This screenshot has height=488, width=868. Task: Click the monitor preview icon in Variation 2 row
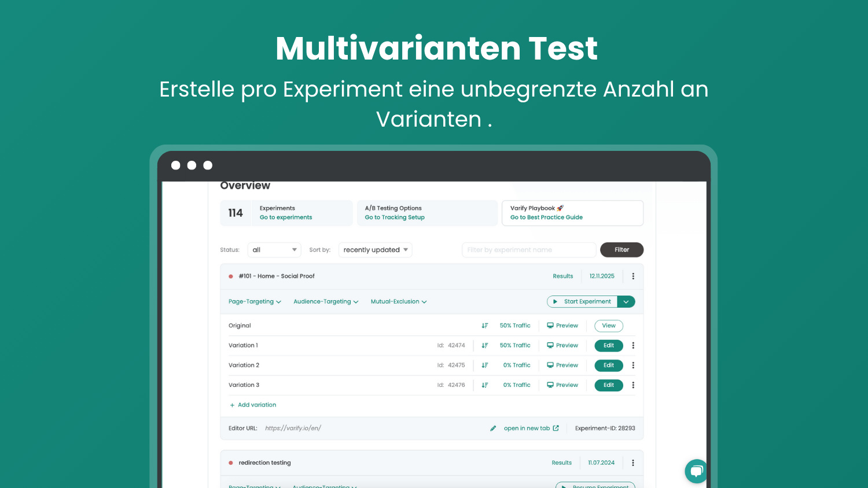(x=550, y=365)
